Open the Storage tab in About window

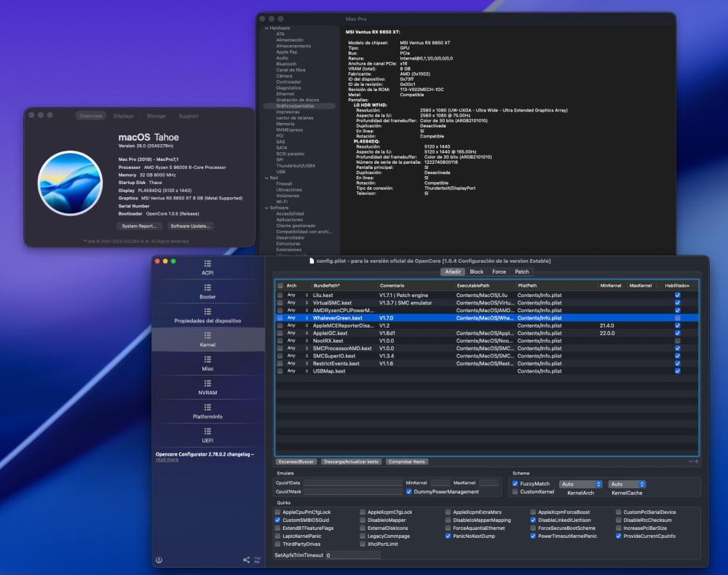[x=156, y=116]
